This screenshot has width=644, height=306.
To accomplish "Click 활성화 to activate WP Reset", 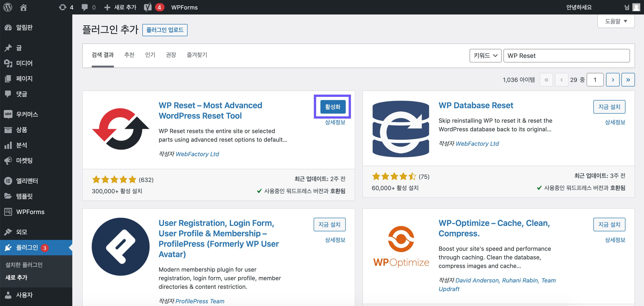I will coord(332,107).
